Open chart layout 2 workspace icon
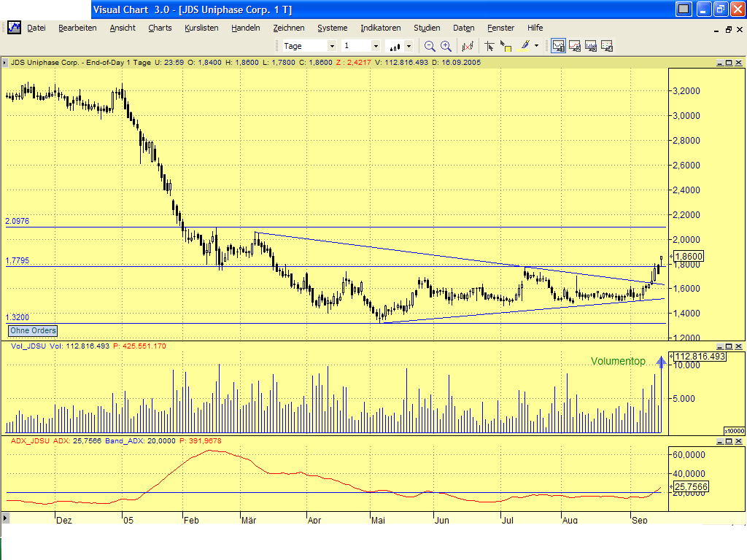This screenshot has height=560, width=747. 574,45
